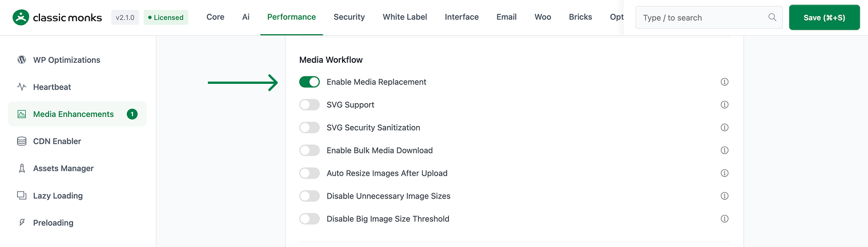Click the Heartbeat pulse icon

[x=22, y=87]
